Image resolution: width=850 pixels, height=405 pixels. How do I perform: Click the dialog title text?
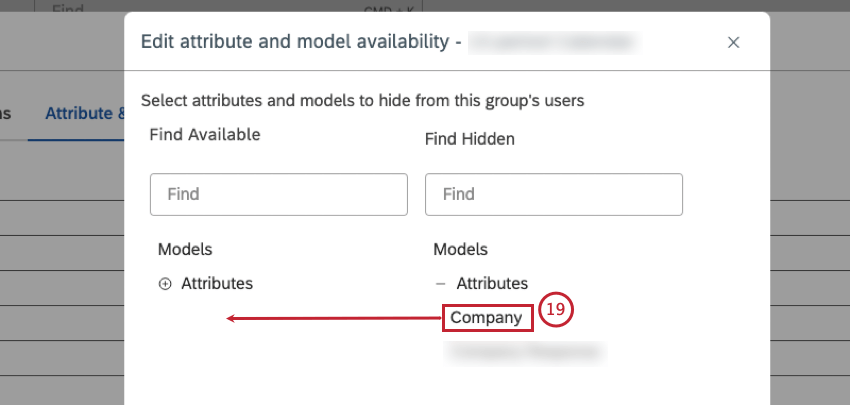click(x=298, y=42)
